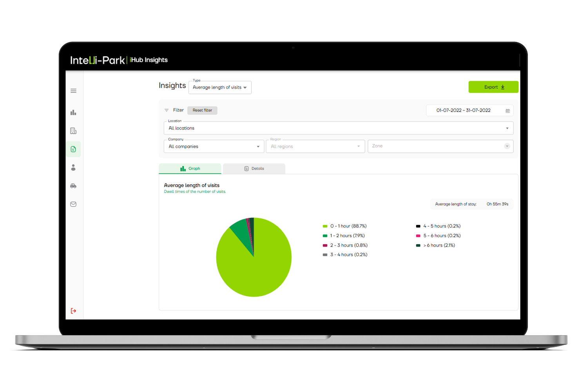Image resolution: width=580 pixels, height=392 pixels.
Task: Open the calendar icon in date field
Action: pos(507,111)
